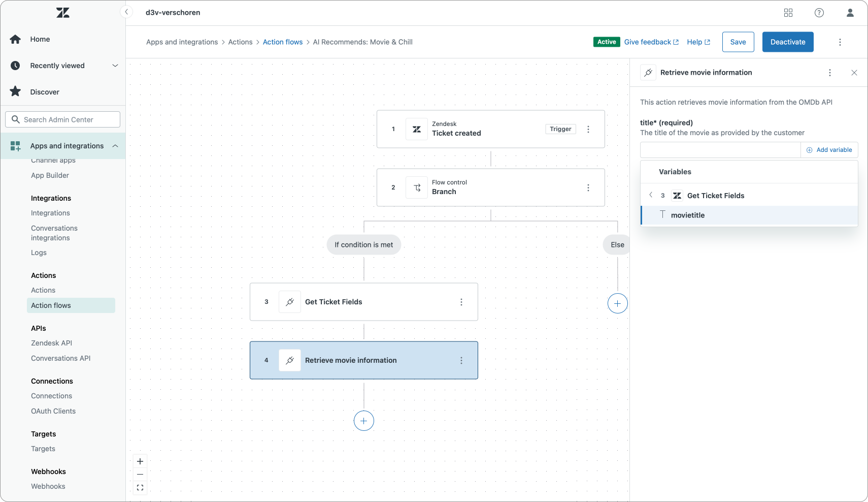Collapse the Apps and integrations section
Viewport: 868px width, 502px height.
pyautogui.click(x=115, y=146)
